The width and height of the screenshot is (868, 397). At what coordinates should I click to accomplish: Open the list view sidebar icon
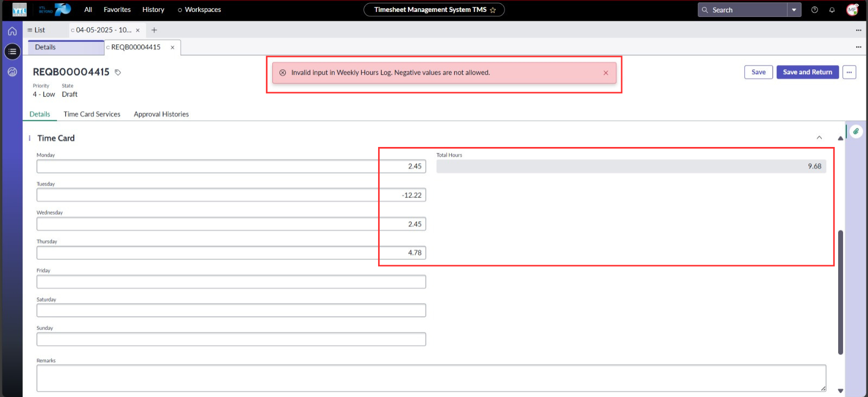[x=12, y=52]
